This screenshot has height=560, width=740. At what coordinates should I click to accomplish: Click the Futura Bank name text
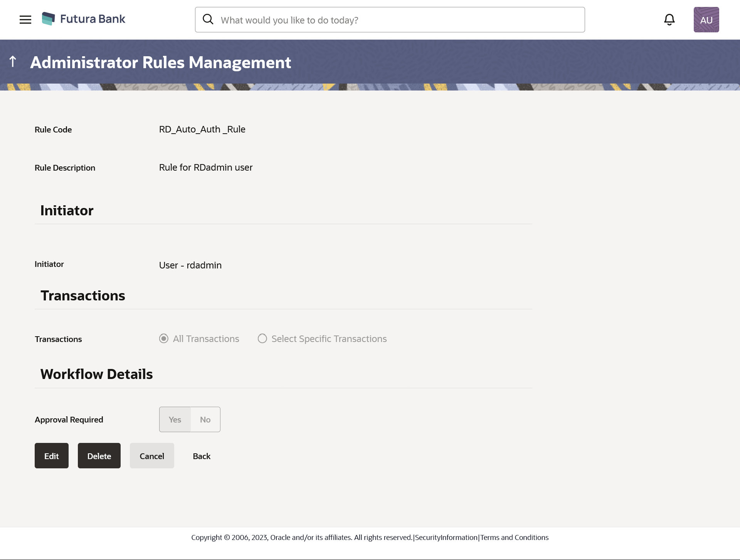(x=92, y=19)
